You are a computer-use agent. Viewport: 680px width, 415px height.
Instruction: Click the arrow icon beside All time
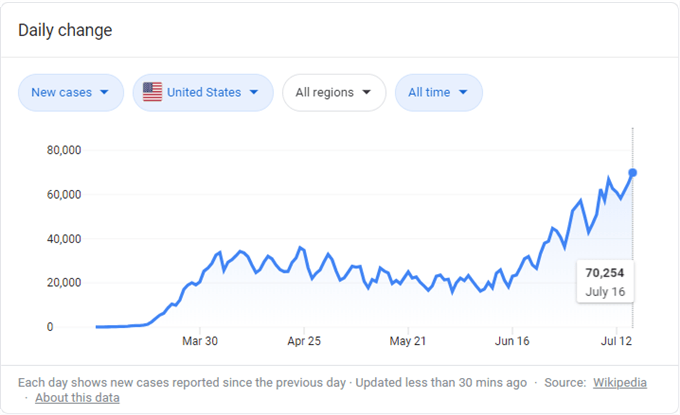click(463, 92)
